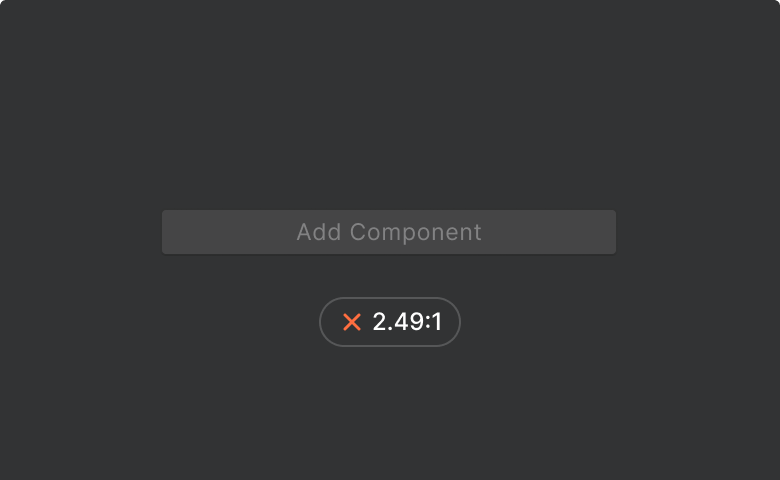Tap the failing contrast X mark

(351, 322)
